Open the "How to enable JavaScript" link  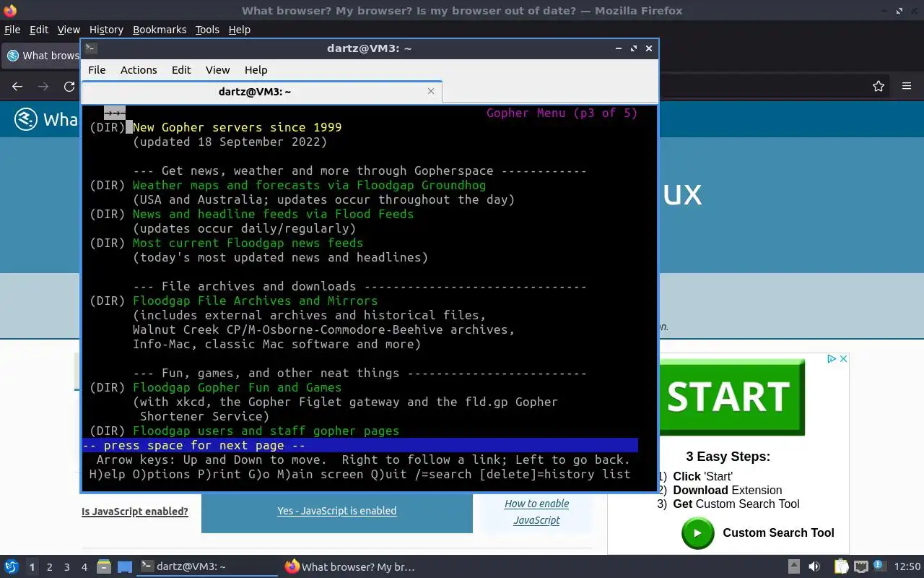536,512
